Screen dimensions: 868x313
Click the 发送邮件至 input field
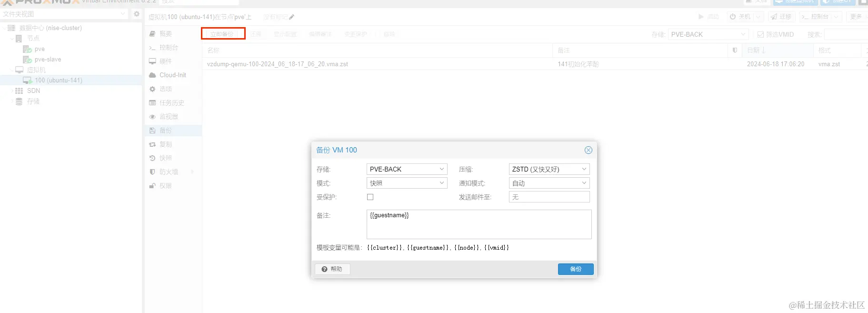point(549,197)
